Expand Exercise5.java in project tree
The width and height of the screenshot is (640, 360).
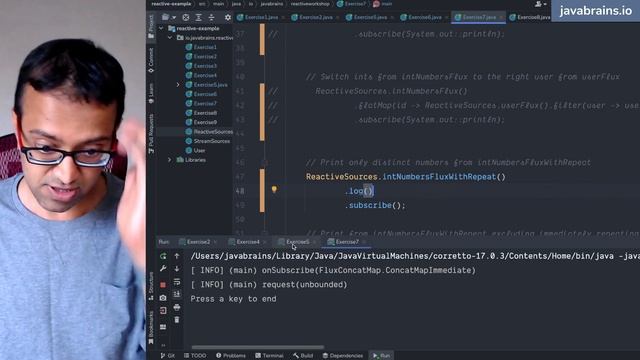coord(178,85)
